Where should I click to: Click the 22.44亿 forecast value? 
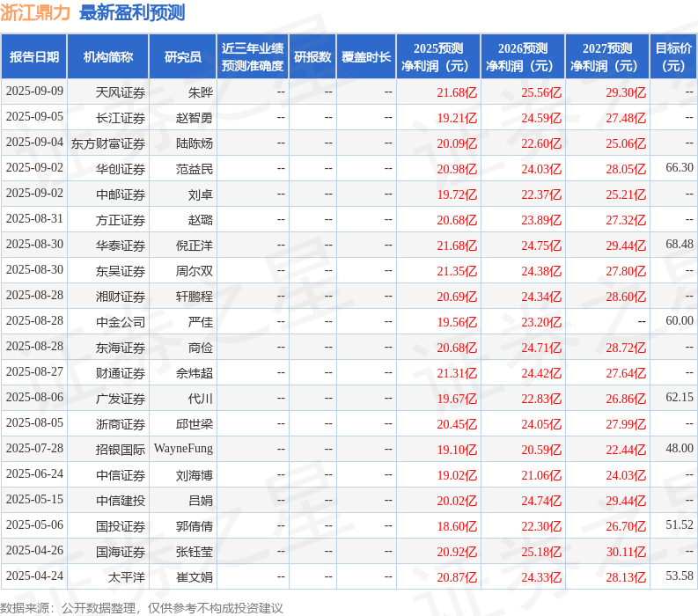point(626,450)
